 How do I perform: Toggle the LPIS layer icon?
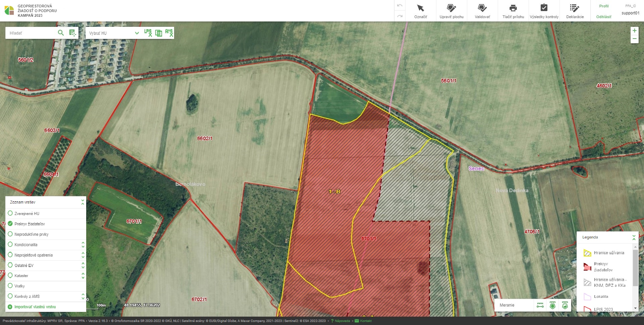148,33
